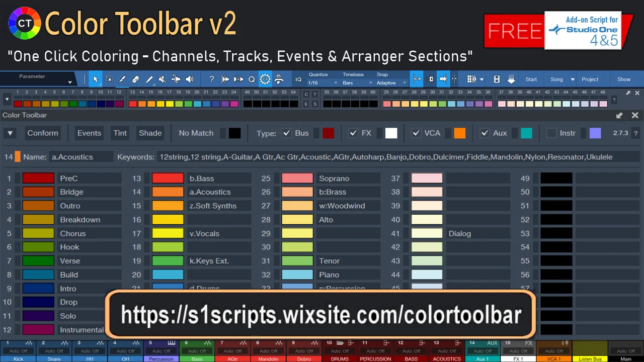Select the Range tool

(109, 79)
